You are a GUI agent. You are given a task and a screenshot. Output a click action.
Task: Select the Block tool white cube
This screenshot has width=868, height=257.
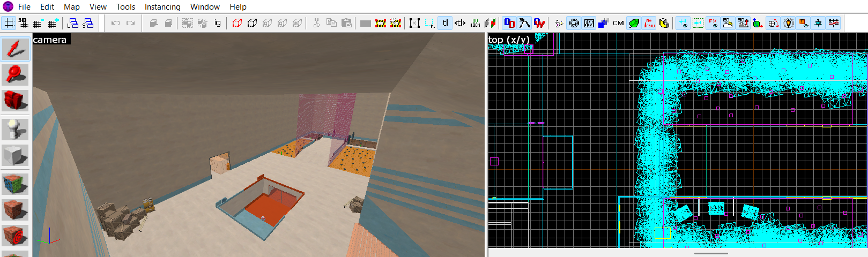pos(15,155)
